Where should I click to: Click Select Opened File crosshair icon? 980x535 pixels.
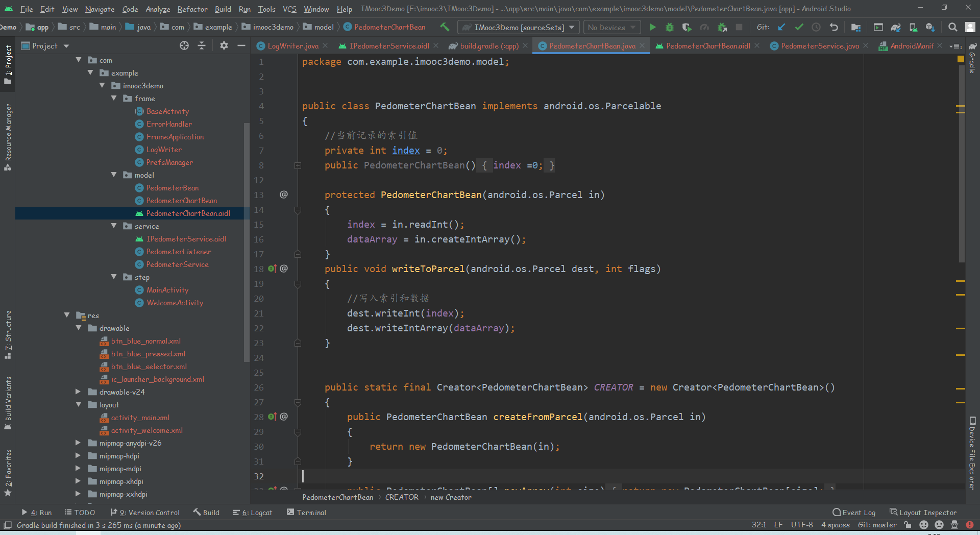[x=184, y=45]
